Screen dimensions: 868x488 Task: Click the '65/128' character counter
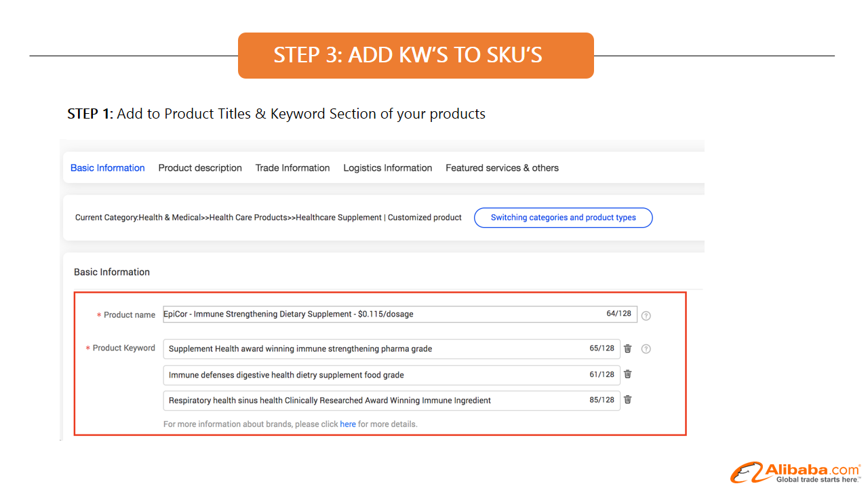point(602,348)
